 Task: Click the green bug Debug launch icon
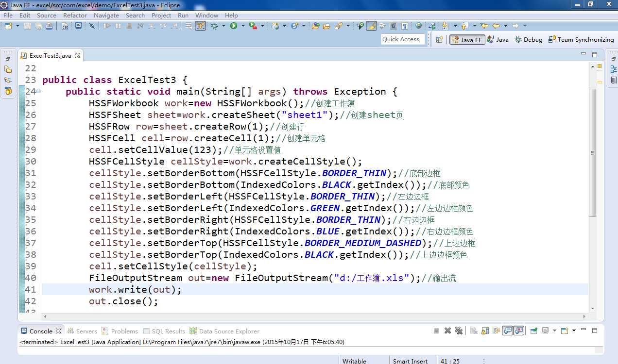pos(214,26)
